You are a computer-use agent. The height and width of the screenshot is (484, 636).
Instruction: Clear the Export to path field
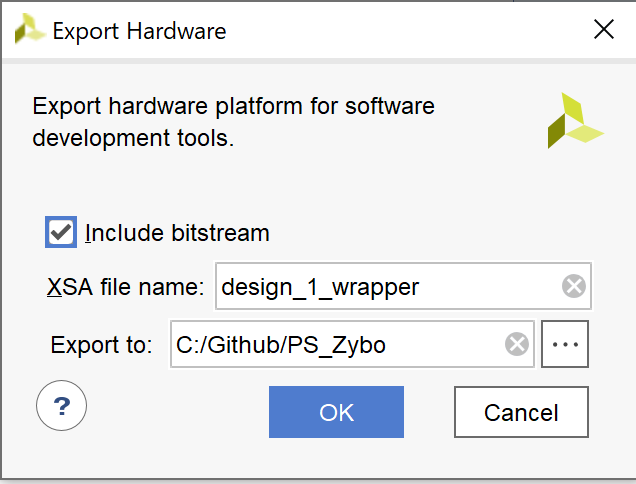pyautogui.click(x=517, y=344)
